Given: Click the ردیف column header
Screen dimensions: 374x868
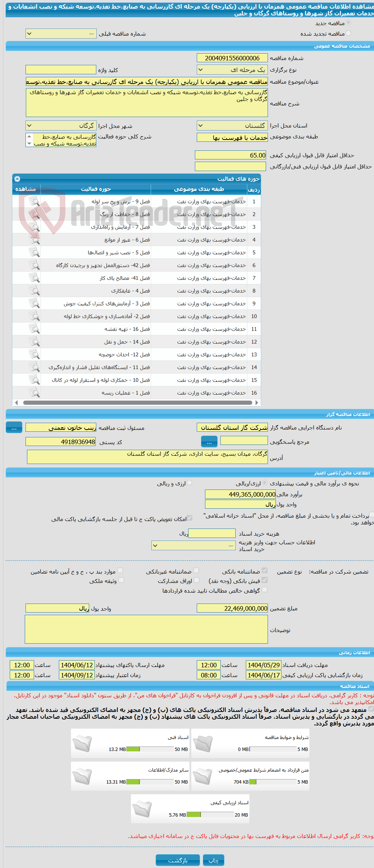Looking at the screenshot, I should click(254, 189).
